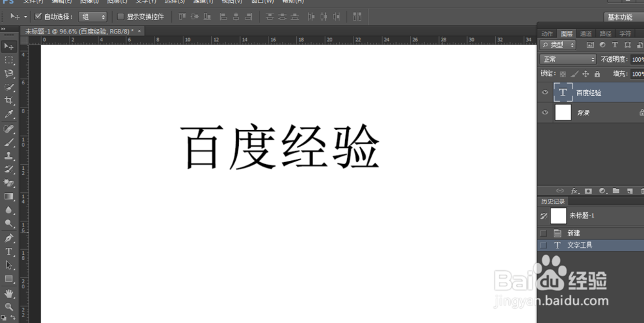Image resolution: width=644 pixels, height=323 pixels.
Task: Open the 组 auto-select dropdown
Action: click(93, 17)
